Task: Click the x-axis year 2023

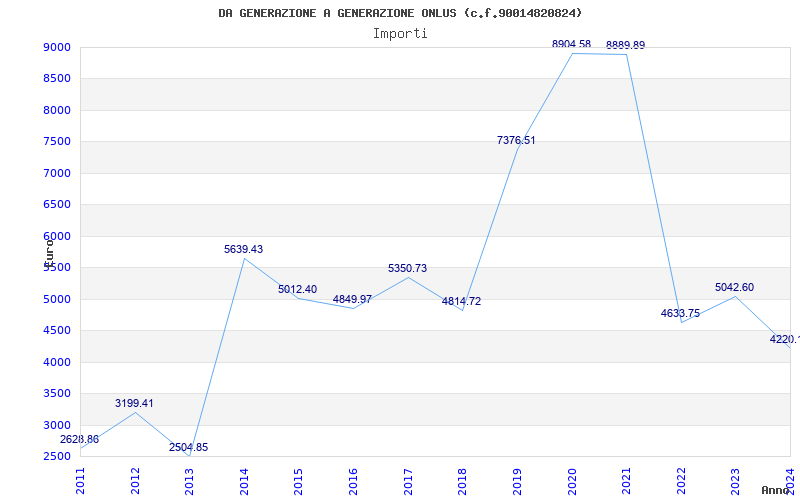Action: (x=735, y=481)
